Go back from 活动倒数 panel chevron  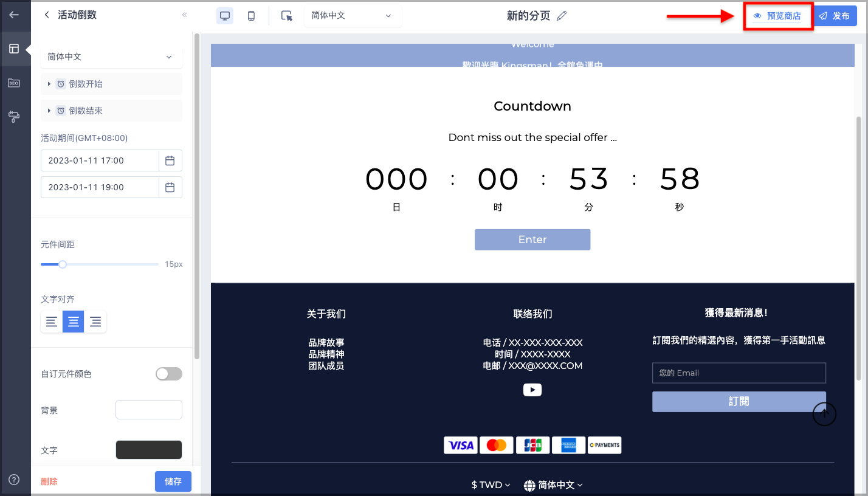(47, 15)
